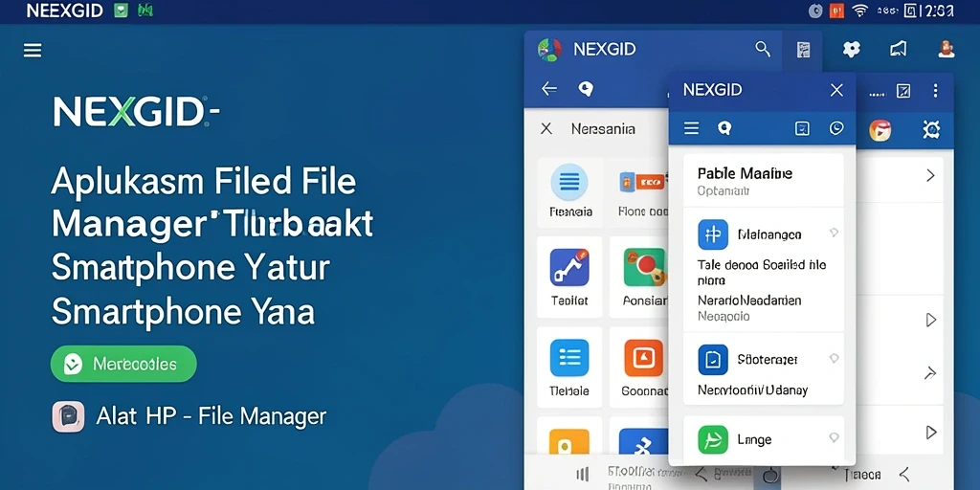Viewport: 980px width, 490px height.
Task: Click the dotted ellipsis in the right window header
Action: (877, 95)
